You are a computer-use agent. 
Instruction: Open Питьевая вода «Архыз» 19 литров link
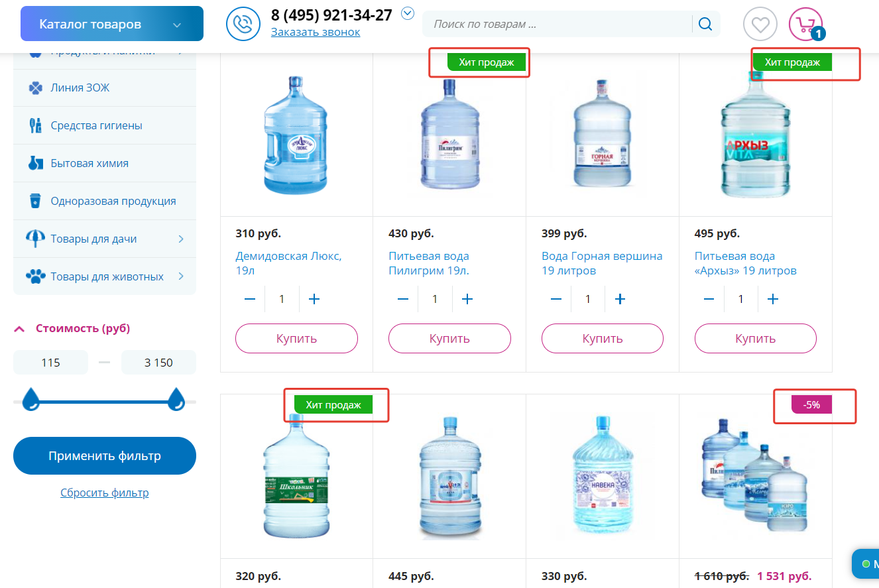point(746,263)
